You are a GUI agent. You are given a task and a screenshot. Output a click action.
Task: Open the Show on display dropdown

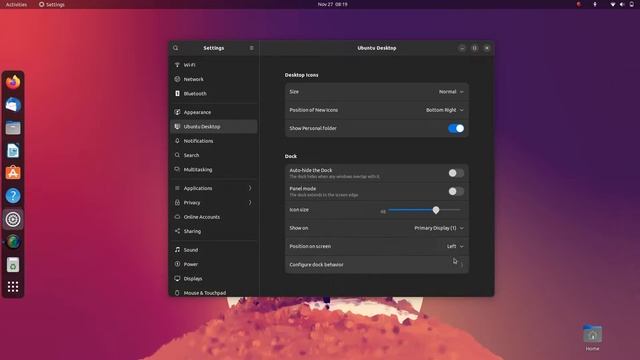click(439, 228)
